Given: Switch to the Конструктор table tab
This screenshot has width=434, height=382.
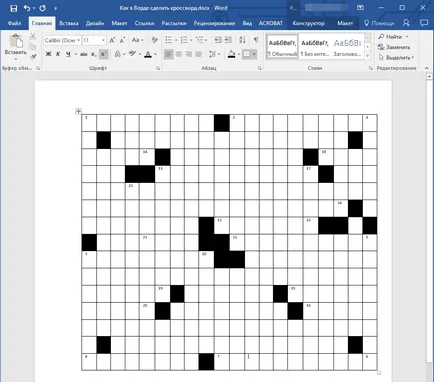Looking at the screenshot, I should (x=308, y=23).
